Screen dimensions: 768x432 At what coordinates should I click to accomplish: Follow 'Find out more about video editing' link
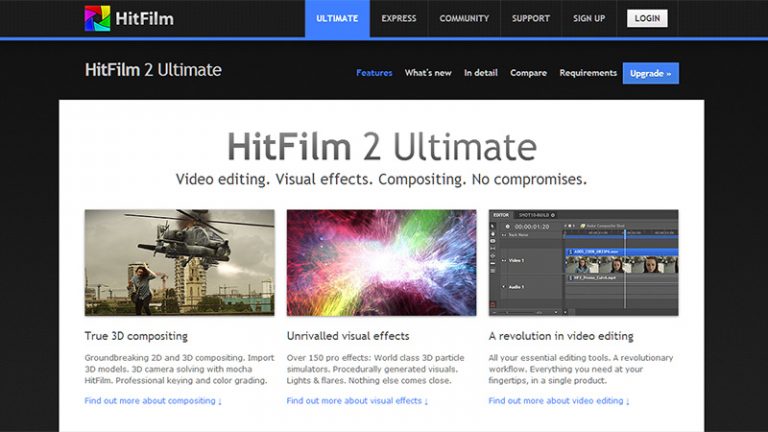(x=559, y=401)
